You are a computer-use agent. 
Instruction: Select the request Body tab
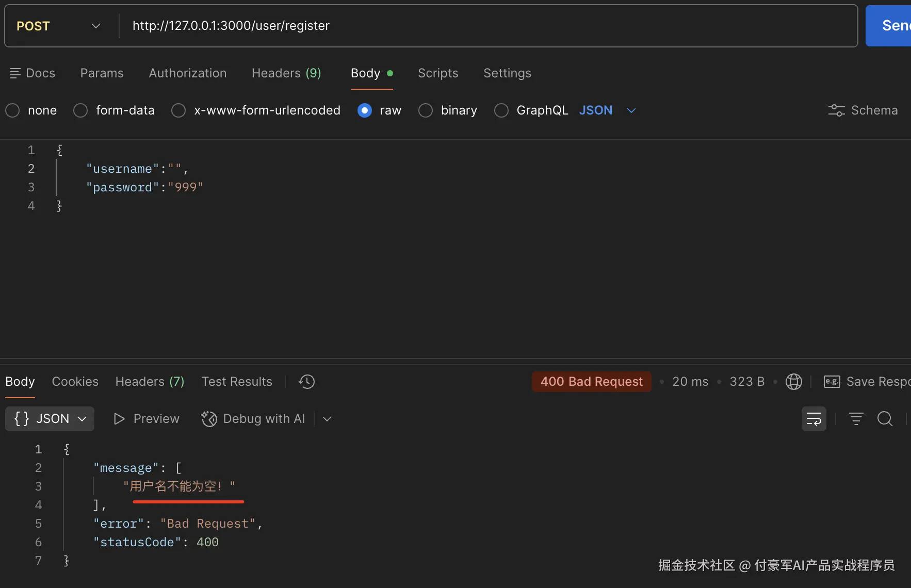click(371, 73)
